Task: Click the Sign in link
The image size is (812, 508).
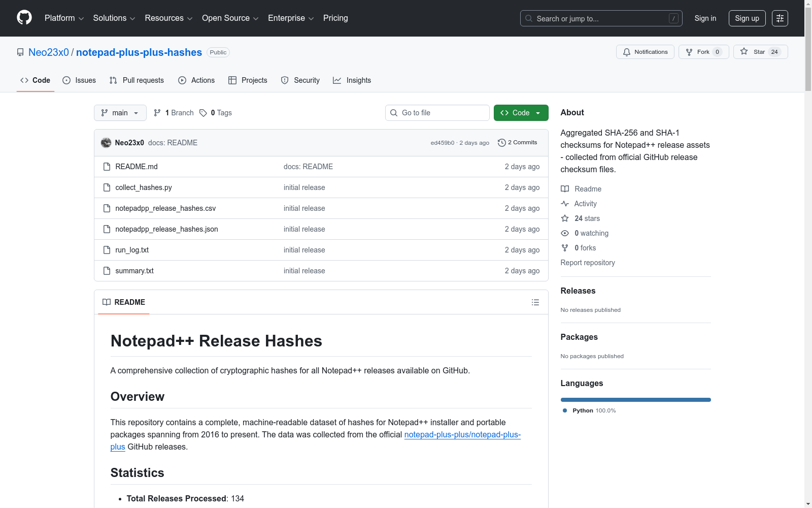Action: 705,18
